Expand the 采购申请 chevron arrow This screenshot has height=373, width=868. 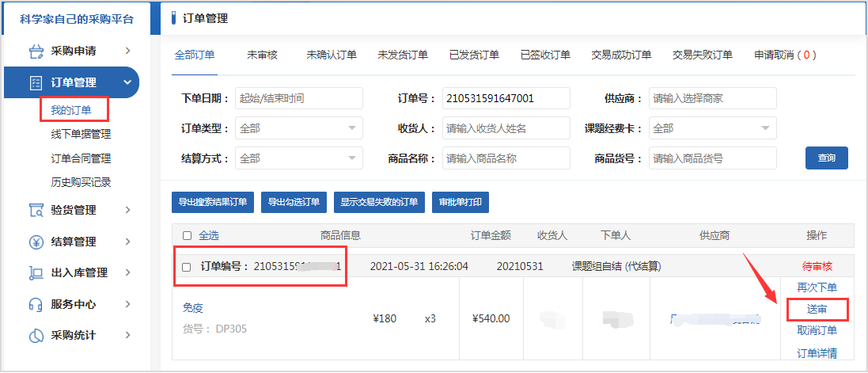127,51
